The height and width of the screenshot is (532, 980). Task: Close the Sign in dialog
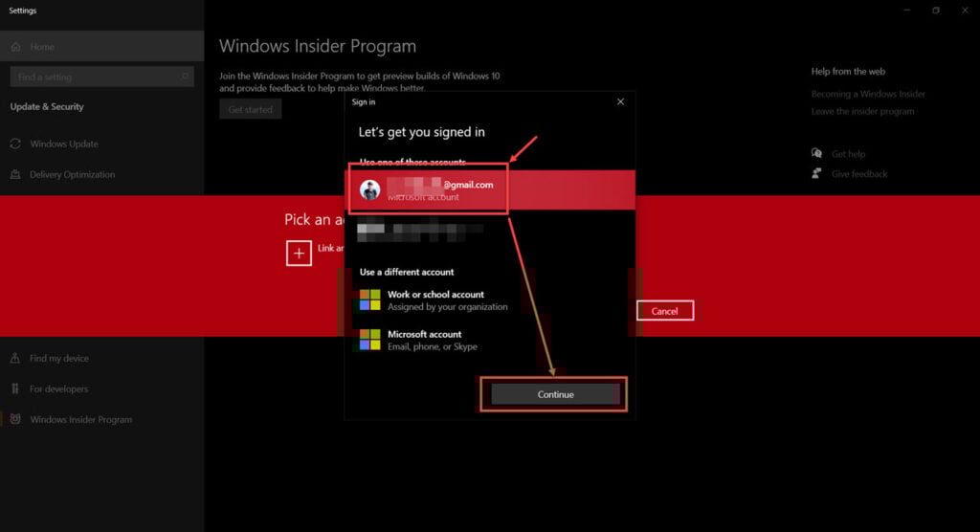[x=620, y=101]
